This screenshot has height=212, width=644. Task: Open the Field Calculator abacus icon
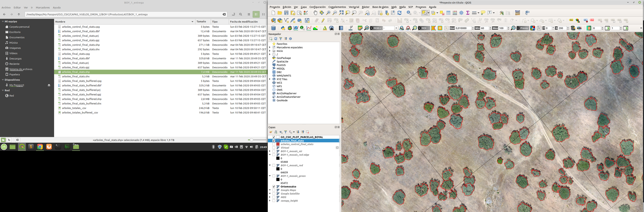click(x=455, y=13)
